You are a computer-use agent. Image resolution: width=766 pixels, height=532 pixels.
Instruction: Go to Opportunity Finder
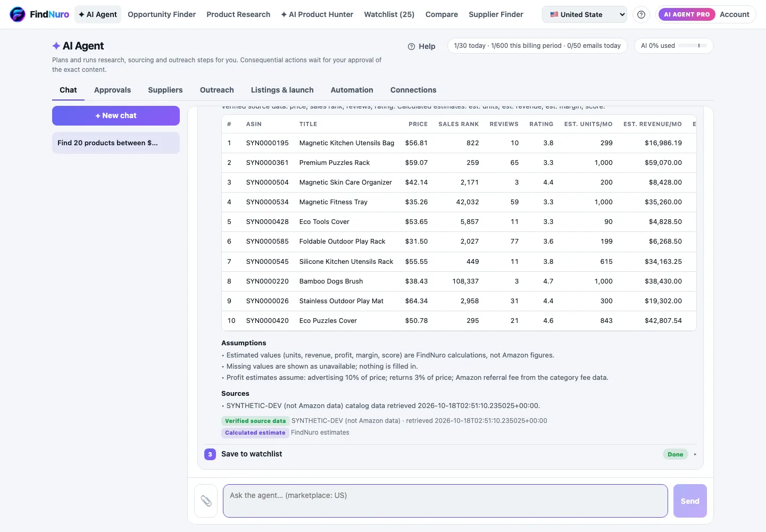162,14
